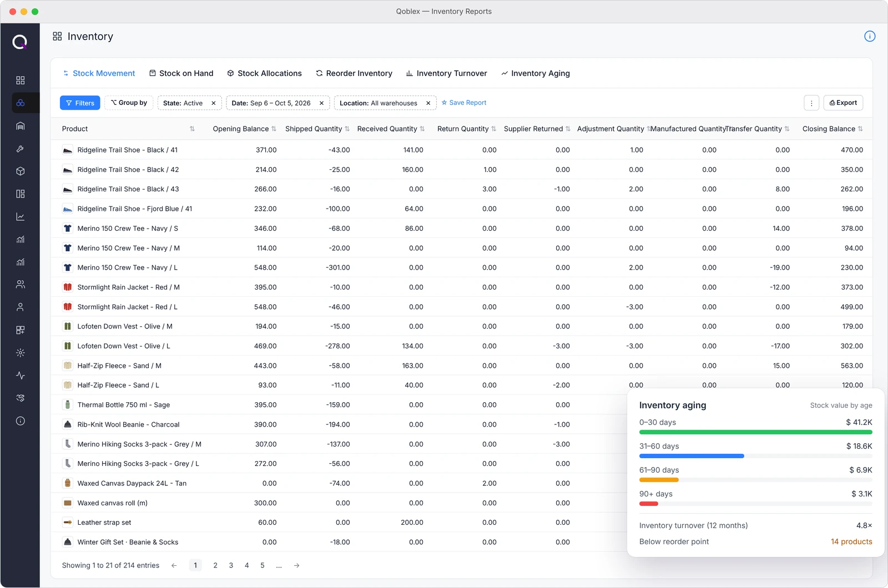Open the line chart sidebar icon
Image resolution: width=888 pixels, height=588 pixels.
[x=21, y=217]
